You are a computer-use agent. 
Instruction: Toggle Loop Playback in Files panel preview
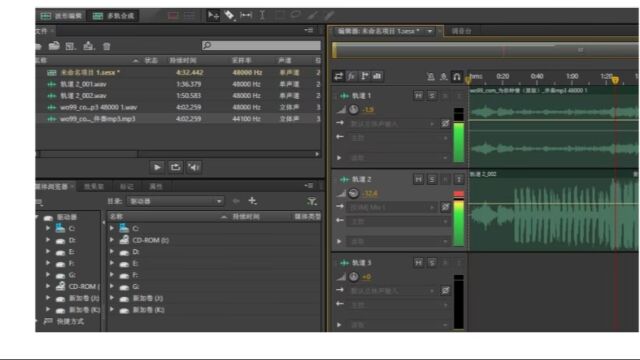(176, 167)
